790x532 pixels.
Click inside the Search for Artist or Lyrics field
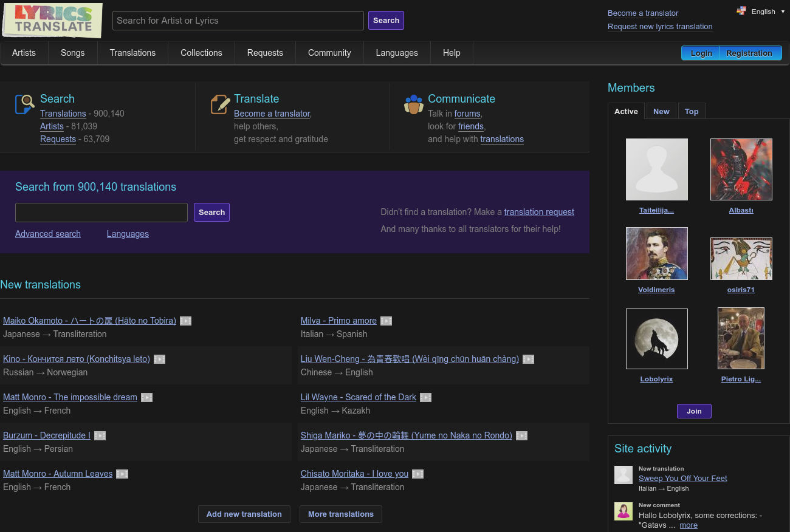238,21
